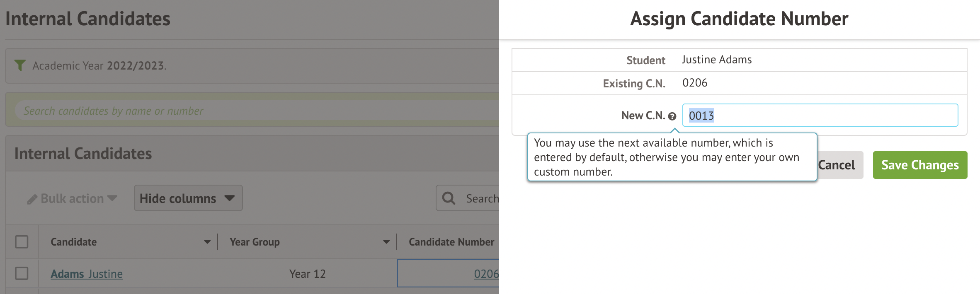Click the magnifier icon in table search
This screenshot has width=980, height=294.
pyautogui.click(x=449, y=198)
